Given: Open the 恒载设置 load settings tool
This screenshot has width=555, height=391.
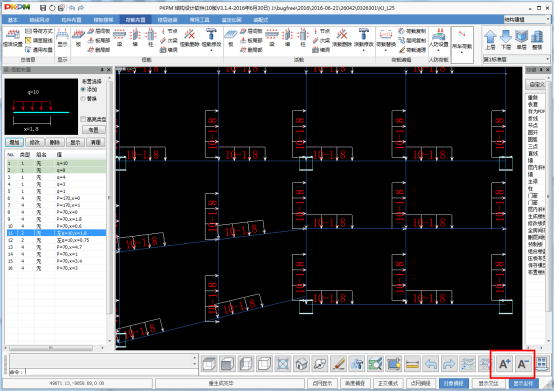Looking at the screenshot, I should point(13,38).
